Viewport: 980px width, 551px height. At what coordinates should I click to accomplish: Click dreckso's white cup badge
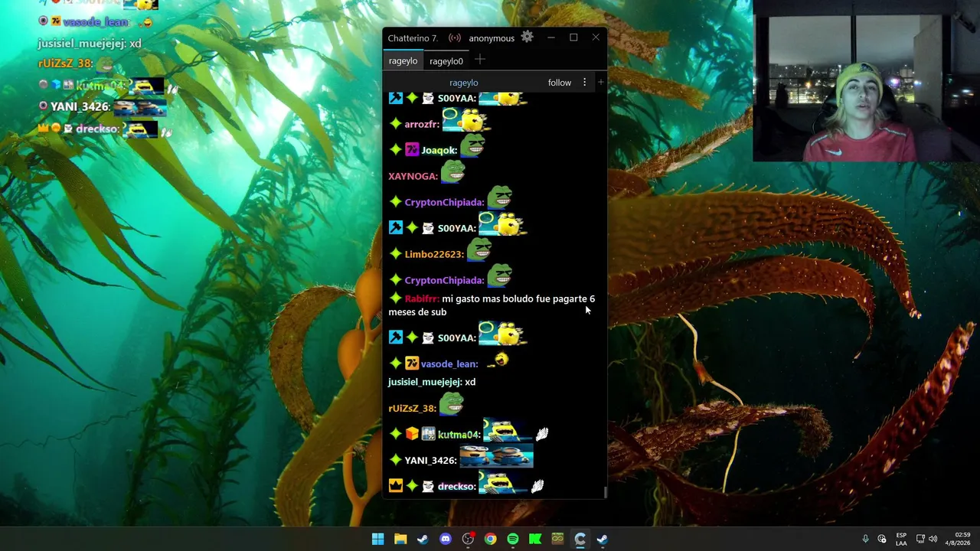pyautogui.click(x=428, y=486)
